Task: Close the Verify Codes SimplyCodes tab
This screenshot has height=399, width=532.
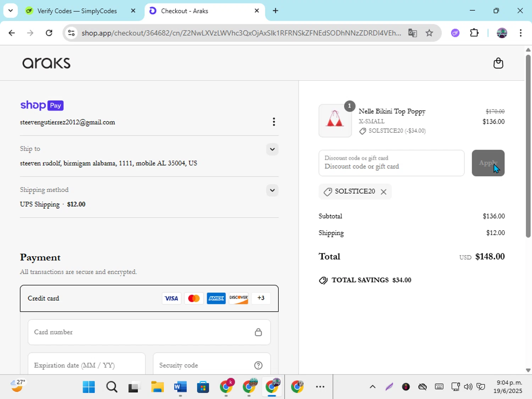Action: (133, 11)
